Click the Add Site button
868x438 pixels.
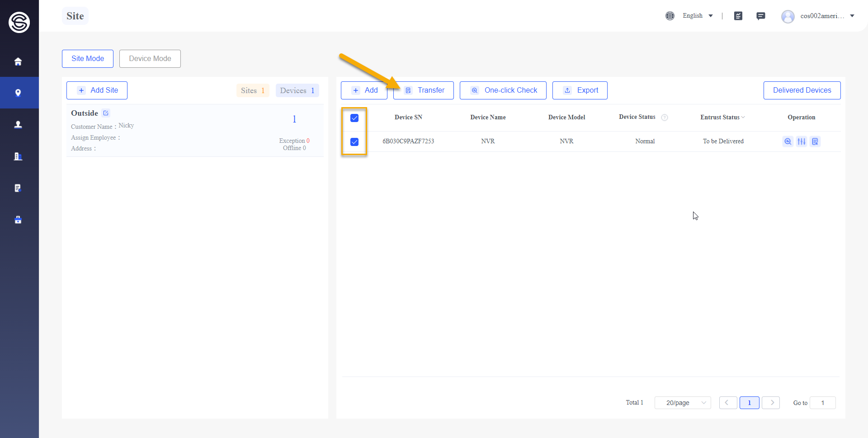pos(97,90)
